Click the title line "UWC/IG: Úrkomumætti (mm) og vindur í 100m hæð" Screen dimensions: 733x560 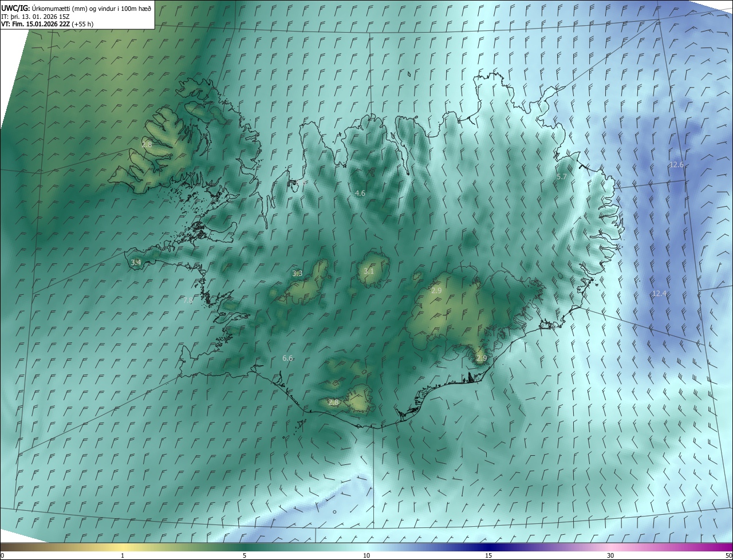tap(76, 8)
